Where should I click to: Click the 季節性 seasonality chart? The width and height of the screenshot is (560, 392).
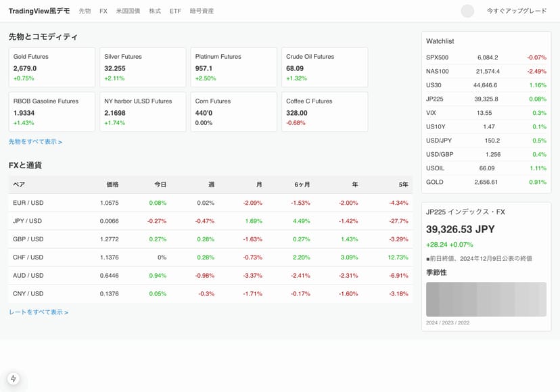[486, 299]
